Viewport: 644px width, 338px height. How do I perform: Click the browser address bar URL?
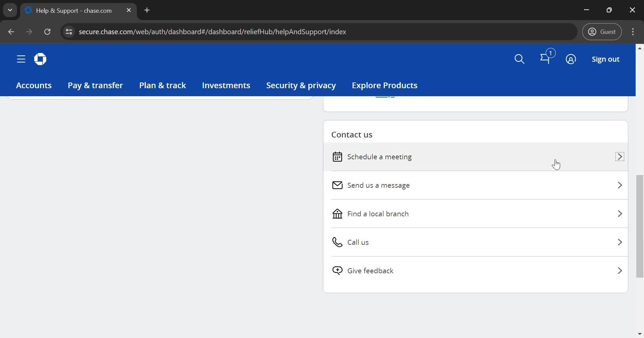(212, 32)
